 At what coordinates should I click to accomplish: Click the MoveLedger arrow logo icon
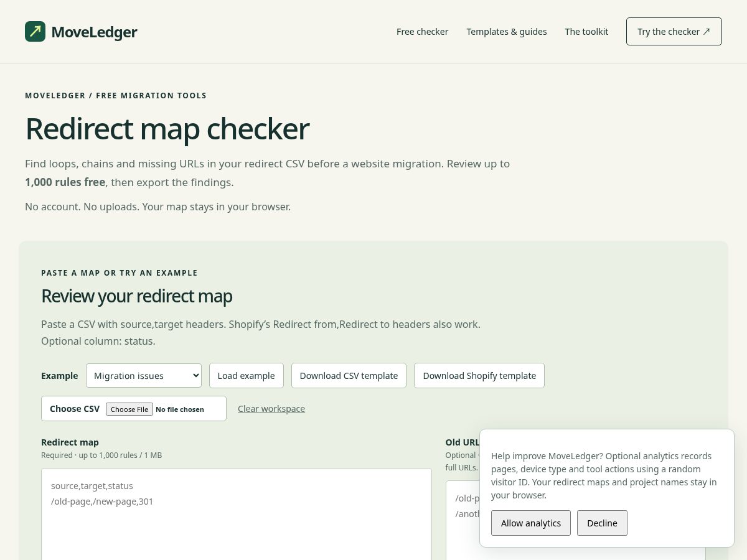click(x=35, y=31)
